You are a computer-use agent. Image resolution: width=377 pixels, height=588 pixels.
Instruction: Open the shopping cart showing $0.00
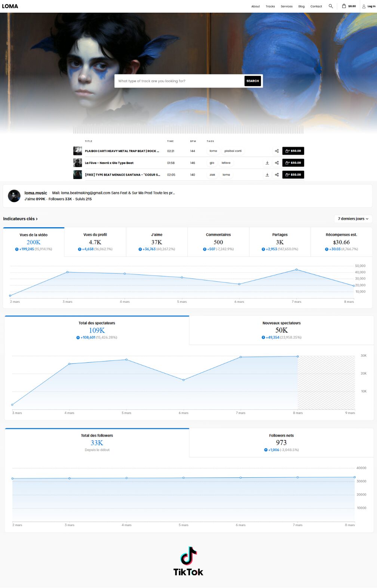[x=349, y=6]
